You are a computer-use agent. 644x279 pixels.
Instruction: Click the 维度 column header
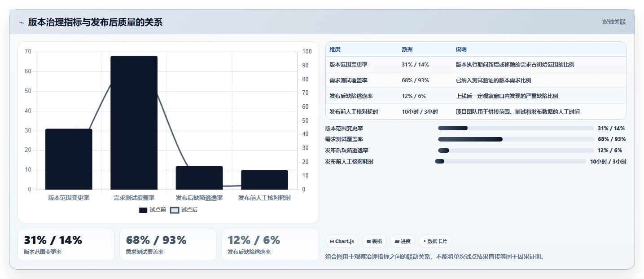(x=335, y=49)
